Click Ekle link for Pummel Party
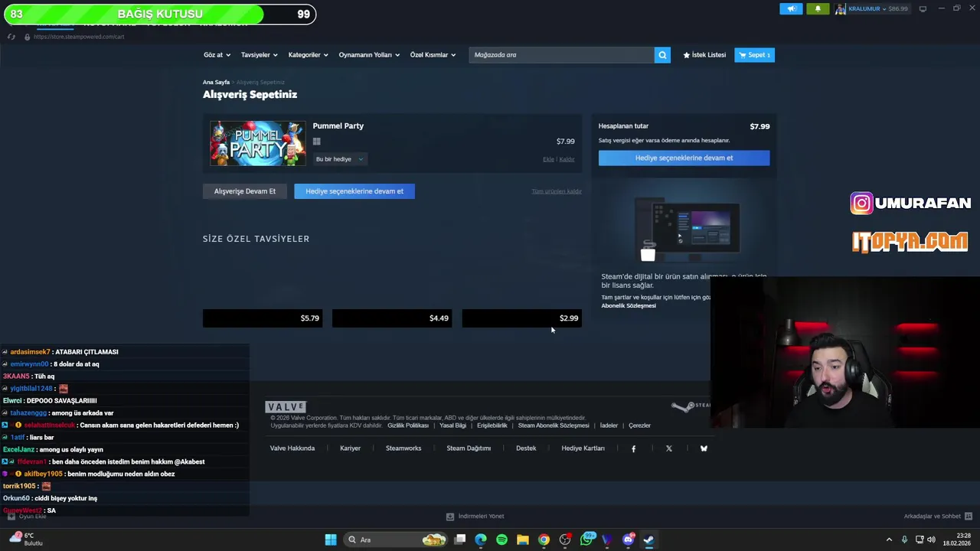This screenshot has width=980, height=551. 548,159
